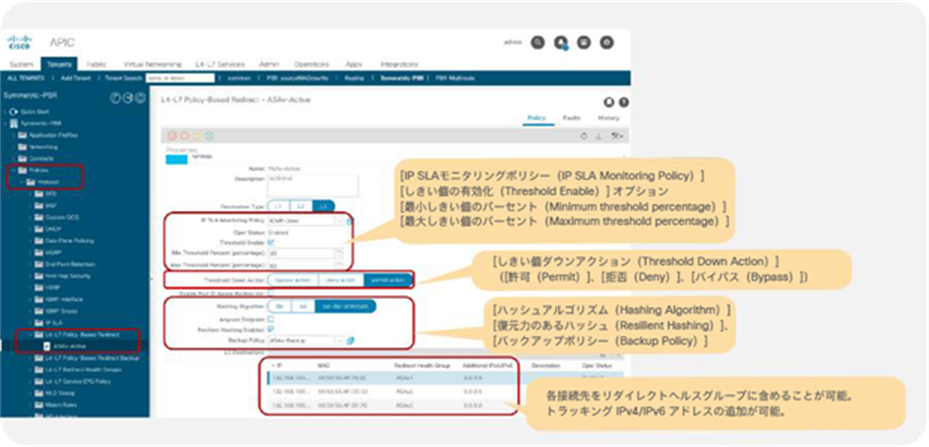This screenshot has width=929, height=447.
Task: Collapse L4-L7 Policy-Based Redirect node
Action: click(x=29, y=335)
